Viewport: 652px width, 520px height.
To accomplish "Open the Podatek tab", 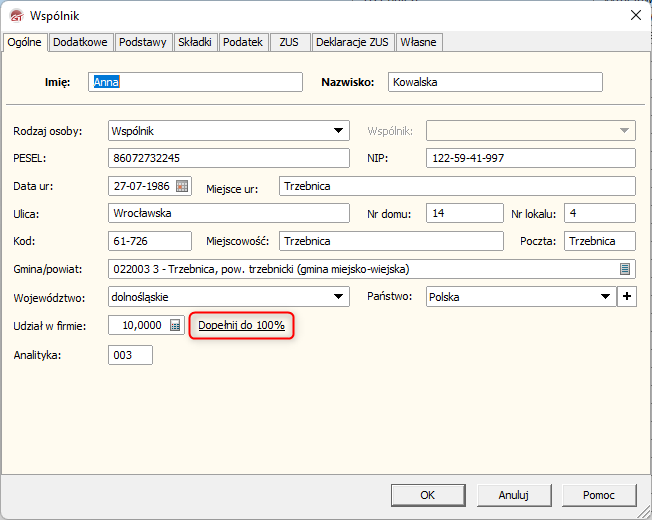I will click(x=243, y=42).
